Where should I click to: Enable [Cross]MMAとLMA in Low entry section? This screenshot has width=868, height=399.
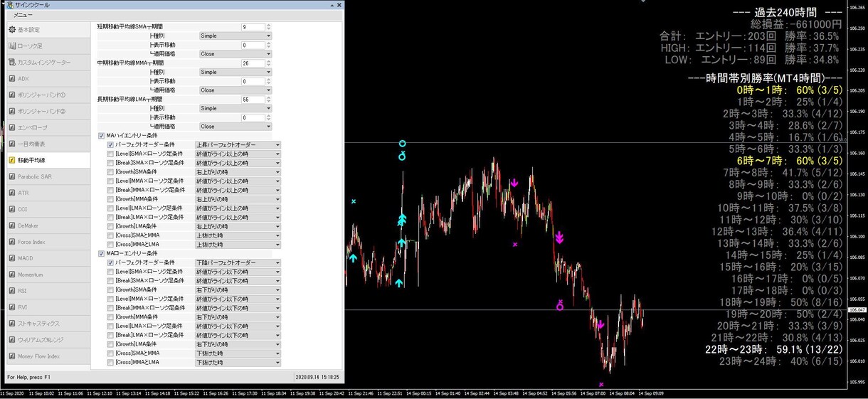click(x=110, y=363)
